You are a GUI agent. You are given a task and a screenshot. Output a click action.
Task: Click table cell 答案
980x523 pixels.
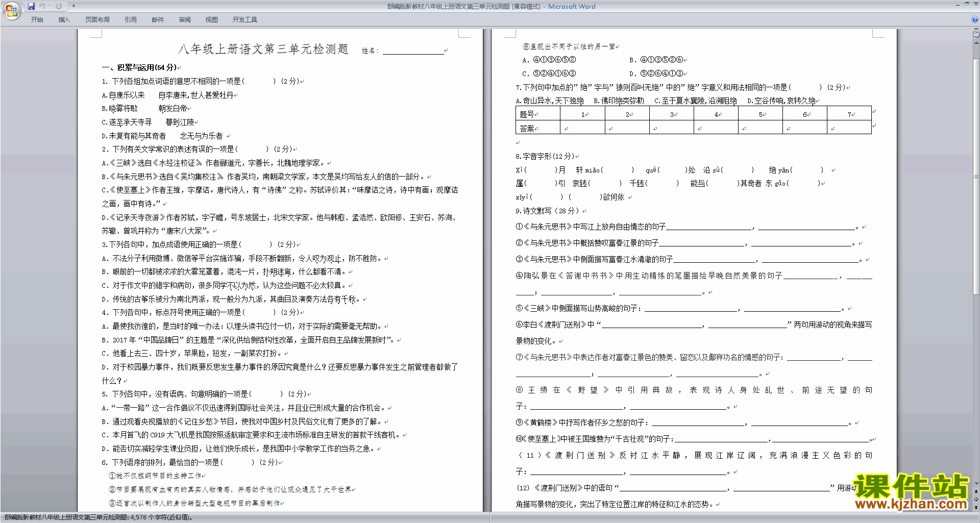(538, 128)
